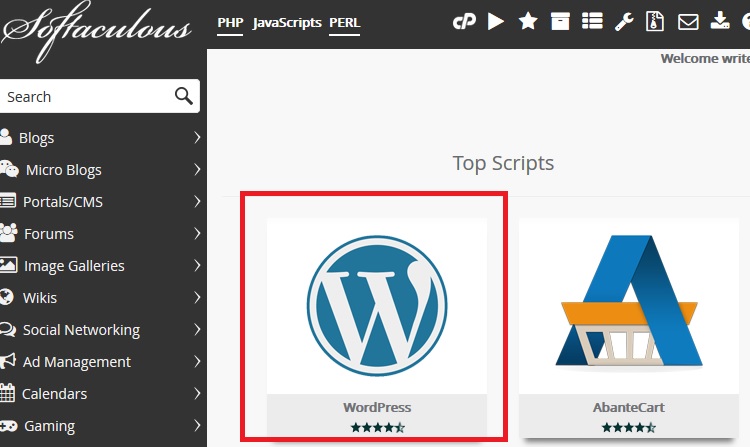
Task: Open the Forums category label
Action: click(49, 234)
